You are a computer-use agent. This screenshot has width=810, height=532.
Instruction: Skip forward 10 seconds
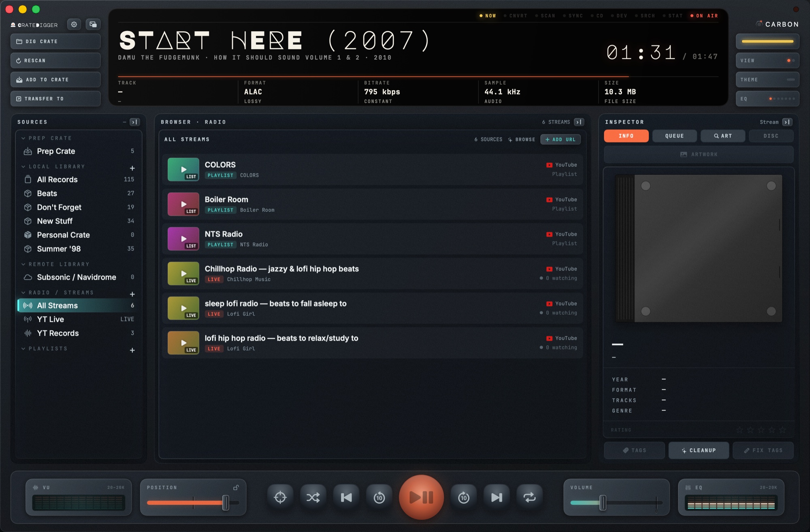pyautogui.click(x=464, y=497)
